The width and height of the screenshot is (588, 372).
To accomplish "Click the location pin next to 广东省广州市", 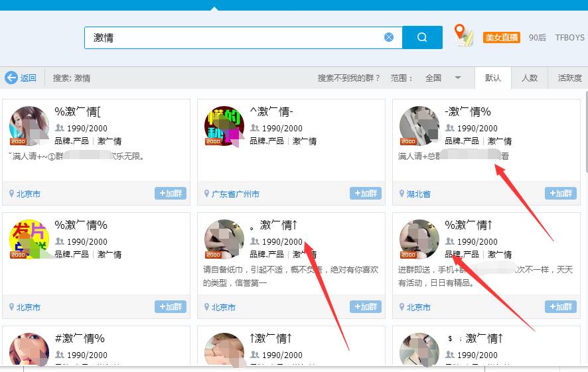I will (x=207, y=194).
